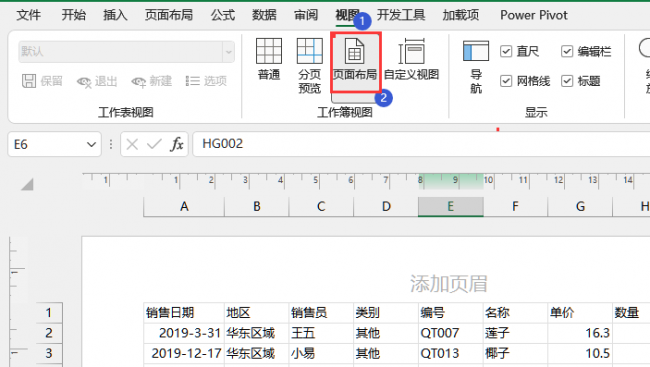Select row 3 header

(49, 353)
